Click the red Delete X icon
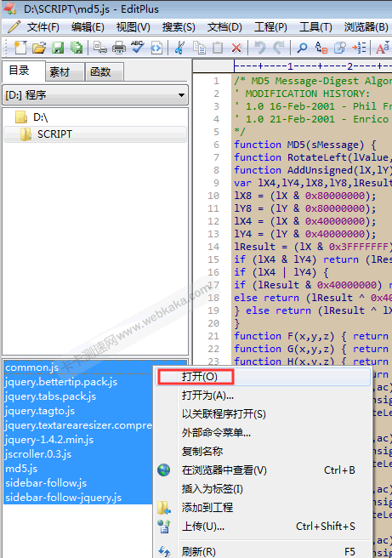This screenshot has height=558, width=392. (236, 48)
